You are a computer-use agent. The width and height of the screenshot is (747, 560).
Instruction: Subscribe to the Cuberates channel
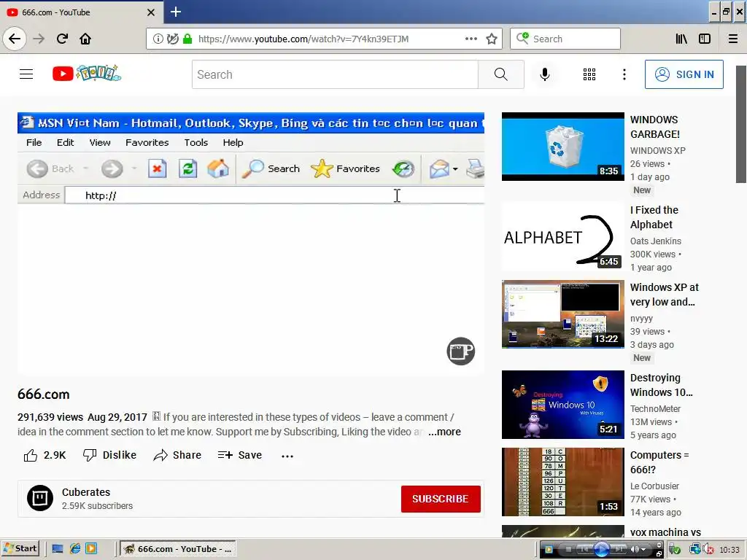pos(441,499)
